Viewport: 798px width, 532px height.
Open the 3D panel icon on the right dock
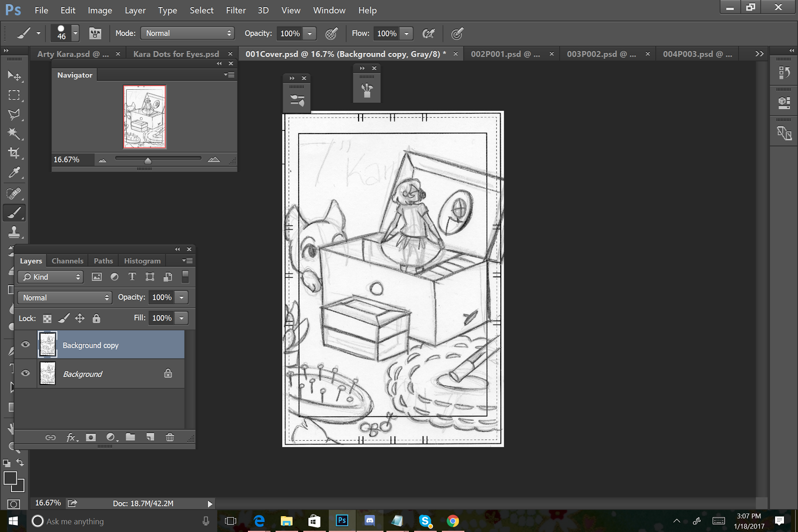click(784, 103)
